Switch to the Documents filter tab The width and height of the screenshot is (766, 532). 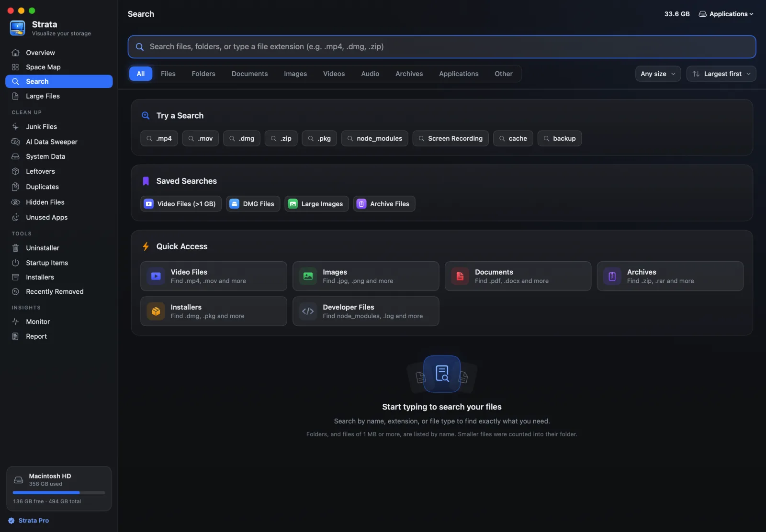249,74
